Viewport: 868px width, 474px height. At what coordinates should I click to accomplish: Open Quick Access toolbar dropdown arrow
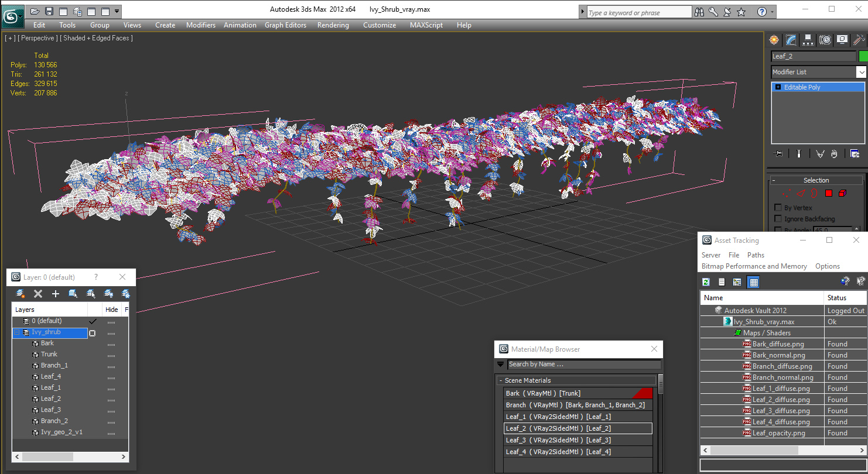pos(117,11)
